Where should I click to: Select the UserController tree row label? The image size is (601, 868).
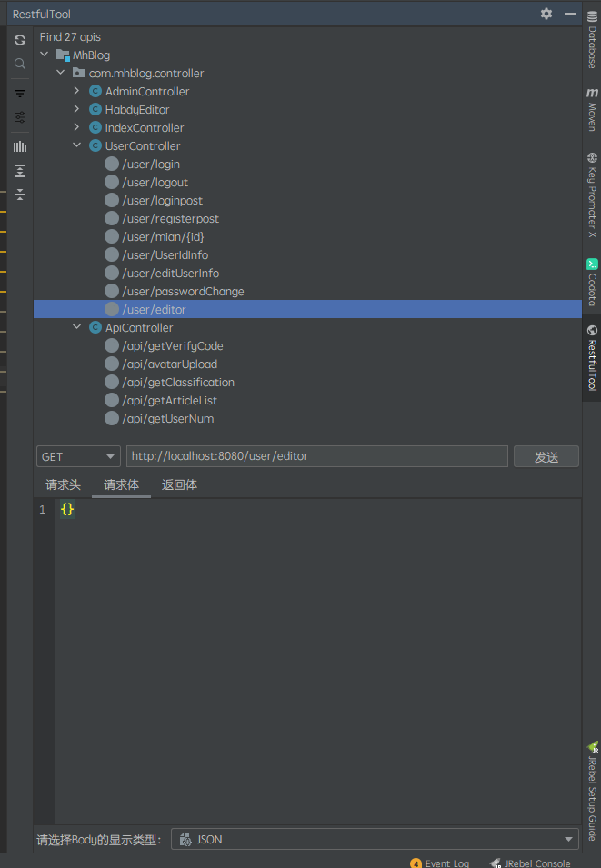coord(143,146)
